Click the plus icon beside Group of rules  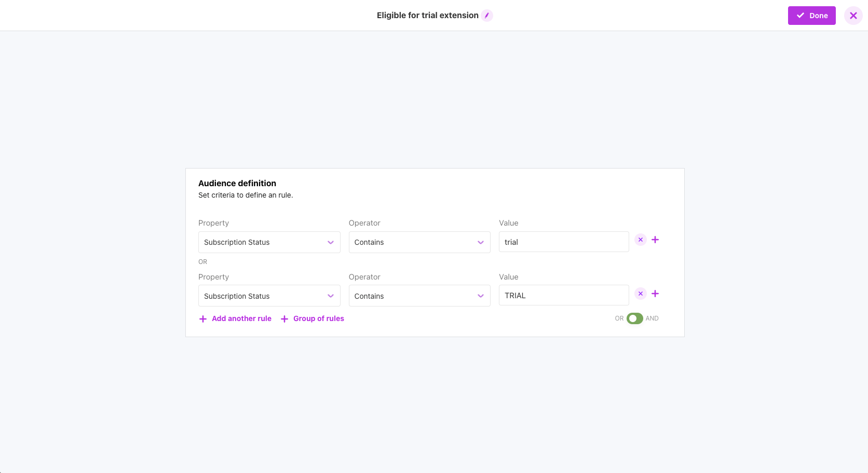284,318
